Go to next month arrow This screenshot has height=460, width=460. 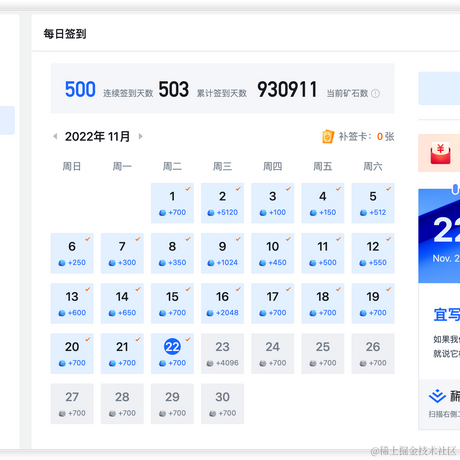click(x=141, y=136)
